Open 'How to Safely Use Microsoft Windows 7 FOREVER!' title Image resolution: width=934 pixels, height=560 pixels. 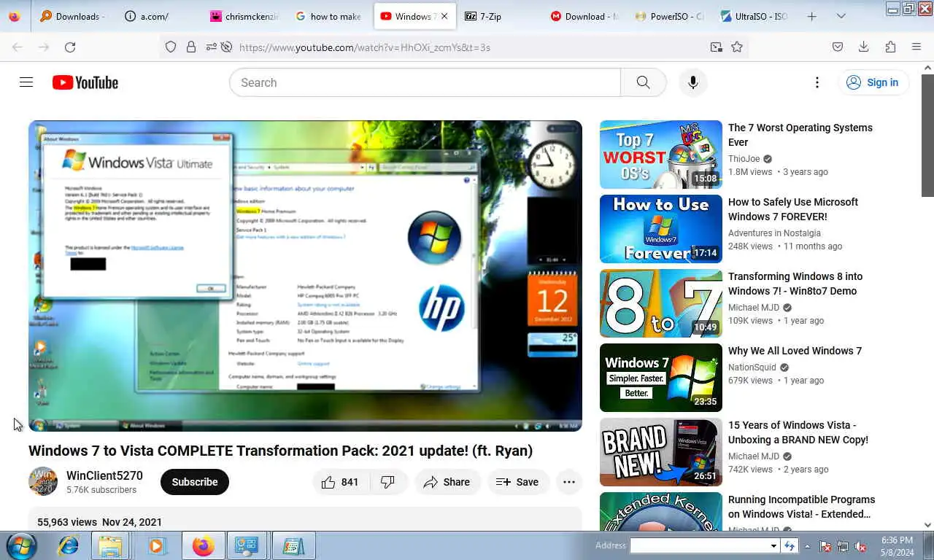point(793,209)
